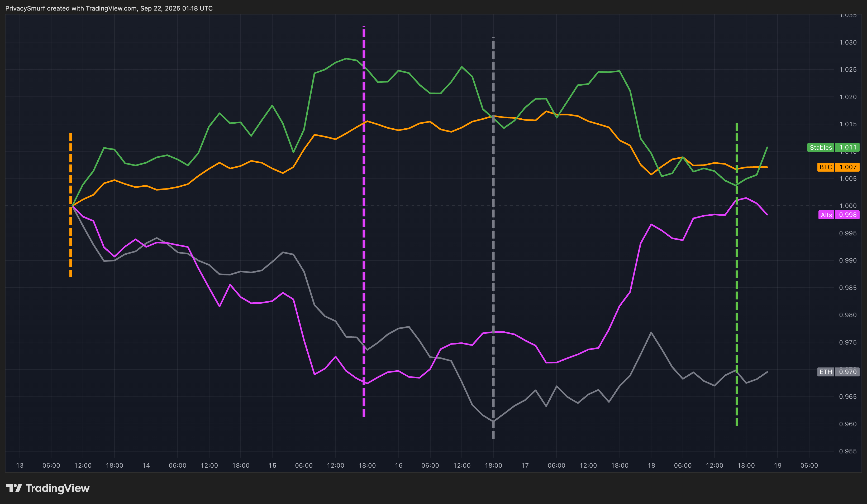This screenshot has height=504, width=867.
Task: Click the orange BTC series label
Action: [825, 167]
